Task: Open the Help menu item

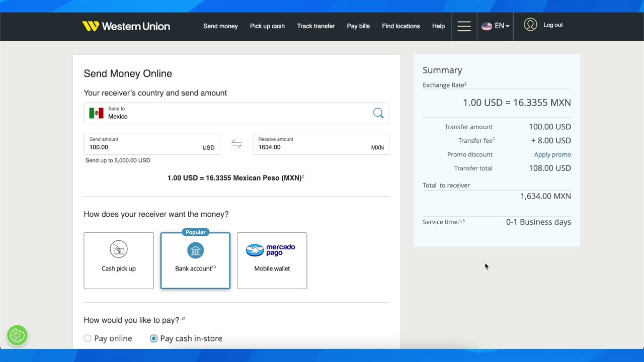Action: click(x=438, y=26)
